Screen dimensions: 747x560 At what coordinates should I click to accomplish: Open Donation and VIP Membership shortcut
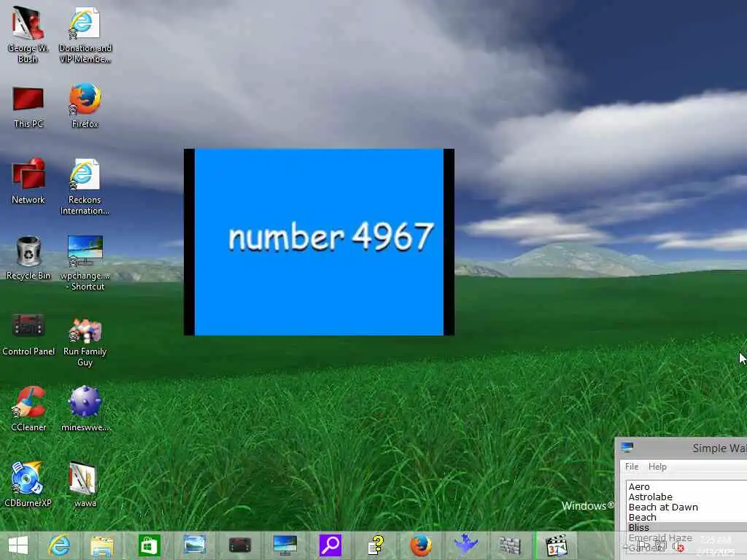85,34
